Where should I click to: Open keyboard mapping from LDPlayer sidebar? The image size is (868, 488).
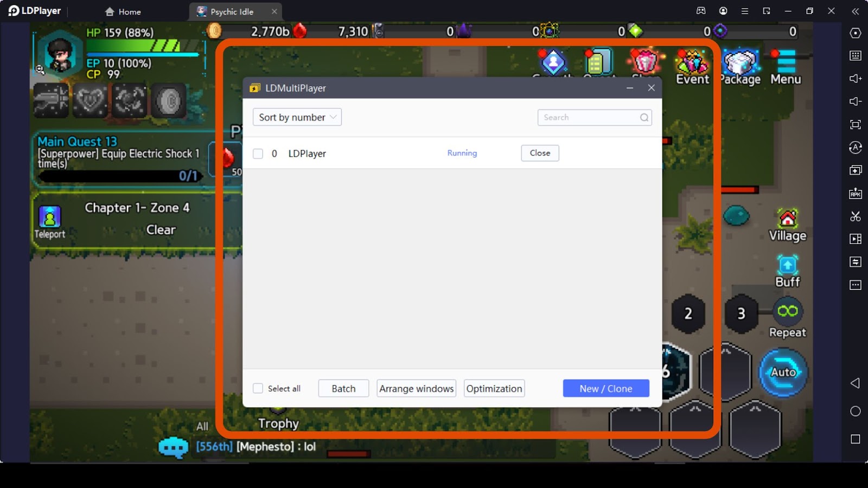(856, 55)
